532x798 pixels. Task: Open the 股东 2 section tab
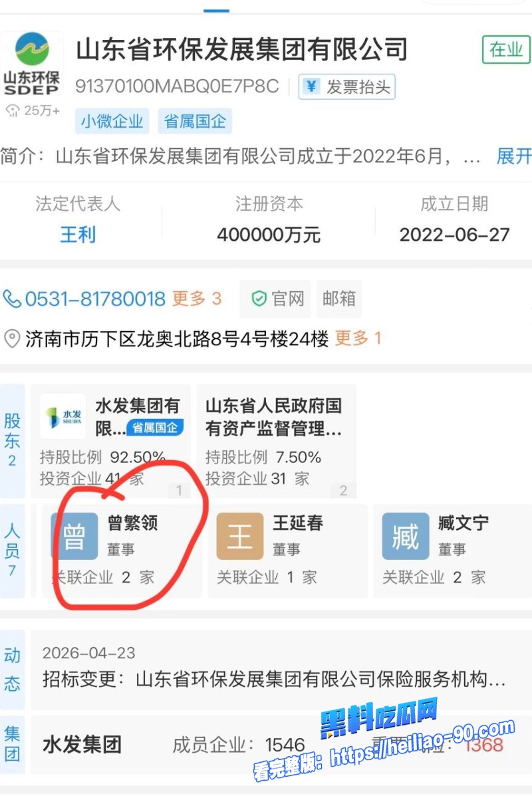click(x=13, y=440)
